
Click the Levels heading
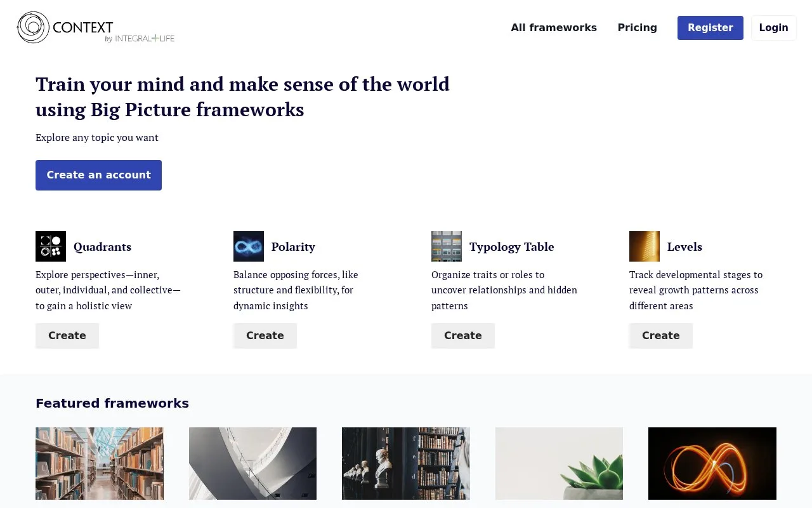[x=684, y=247]
